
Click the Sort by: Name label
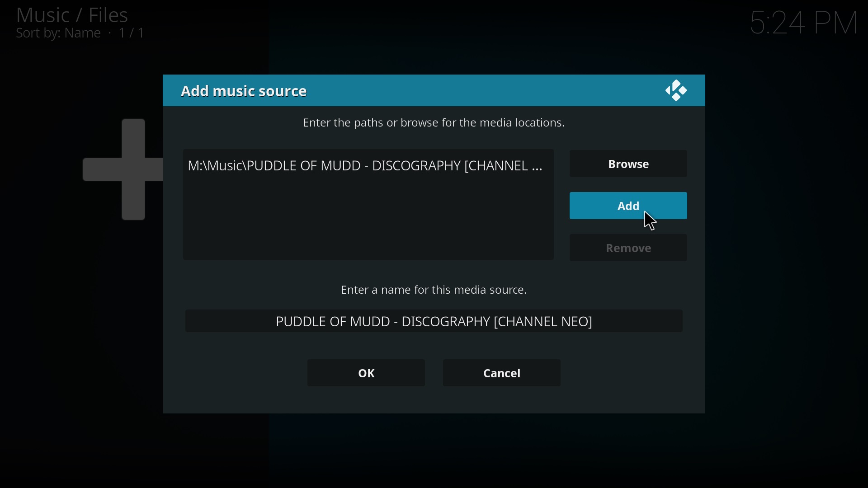(58, 34)
